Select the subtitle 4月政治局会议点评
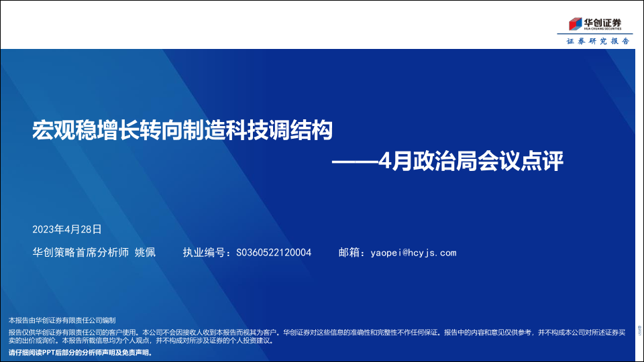The image size is (644, 362). tap(470, 162)
